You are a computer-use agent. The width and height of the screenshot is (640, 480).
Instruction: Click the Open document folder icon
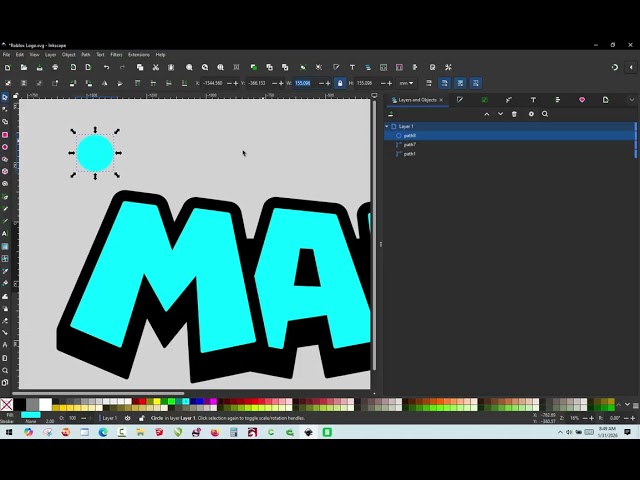24,67
